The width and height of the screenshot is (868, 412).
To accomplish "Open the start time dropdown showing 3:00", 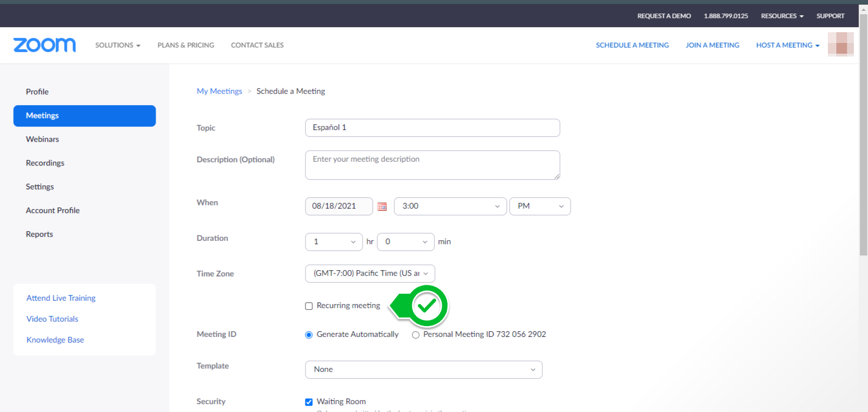I will tap(450, 206).
